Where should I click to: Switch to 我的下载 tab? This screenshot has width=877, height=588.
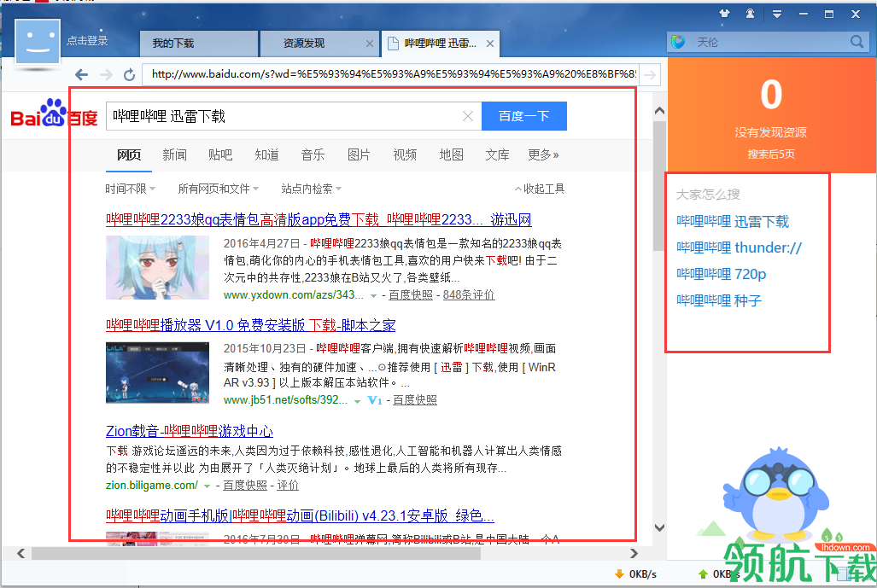coord(199,44)
